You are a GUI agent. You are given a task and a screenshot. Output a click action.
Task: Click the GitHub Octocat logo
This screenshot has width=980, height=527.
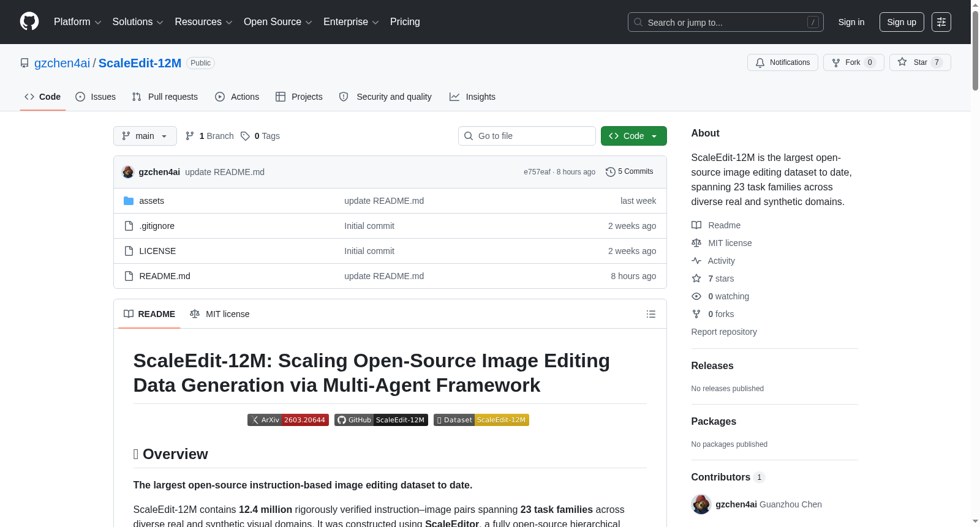tap(29, 22)
